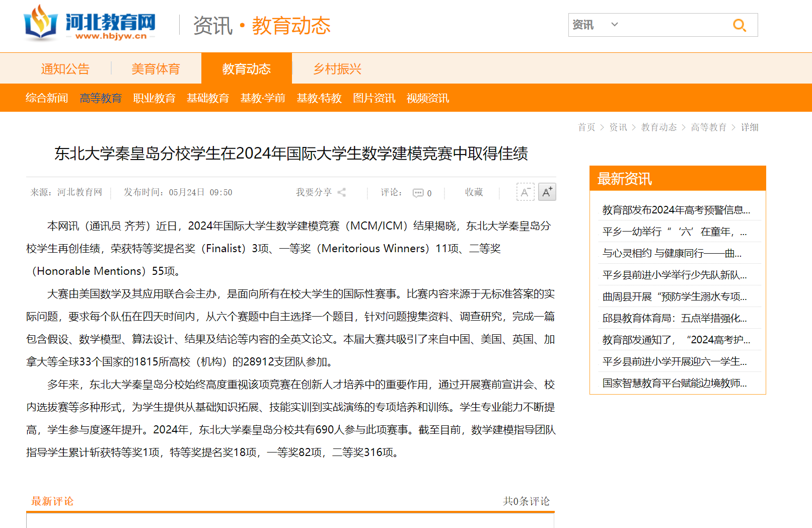Viewport: 812px width, 528px height.
Task: Click the 河北教育网 logo
Action: 90,23
